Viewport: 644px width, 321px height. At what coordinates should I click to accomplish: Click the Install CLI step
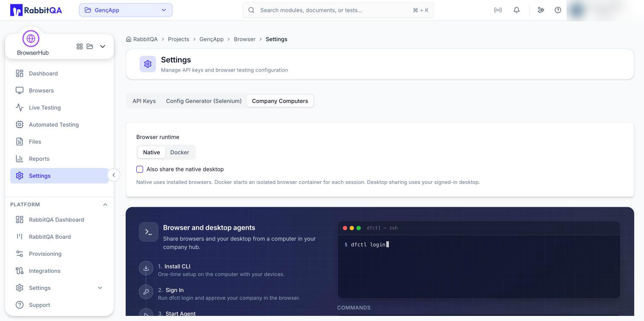click(x=212, y=270)
